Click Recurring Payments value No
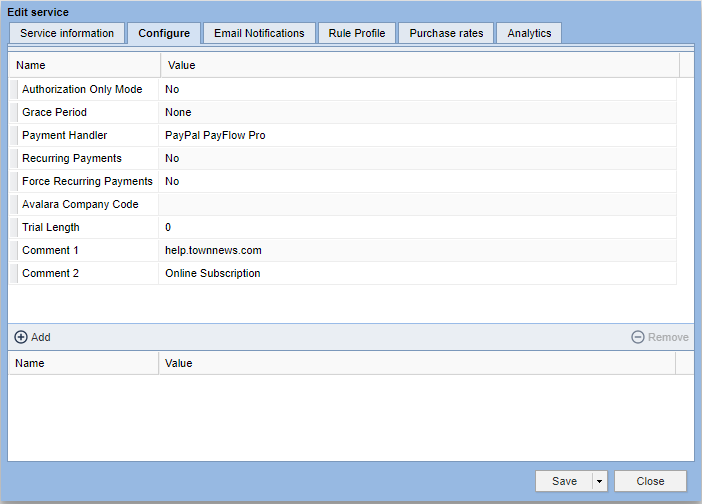Image resolution: width=702 pixels, height=504 pixels. click(x=172, y=158)
